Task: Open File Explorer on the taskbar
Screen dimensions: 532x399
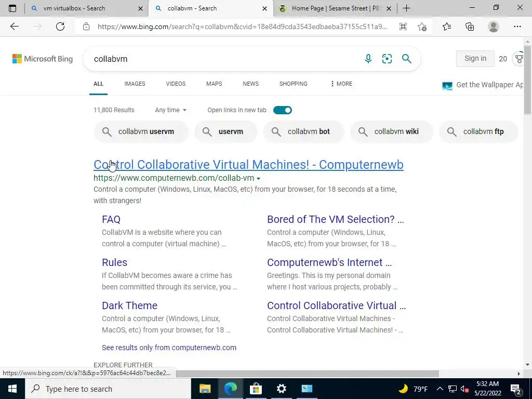Action: 205,389
